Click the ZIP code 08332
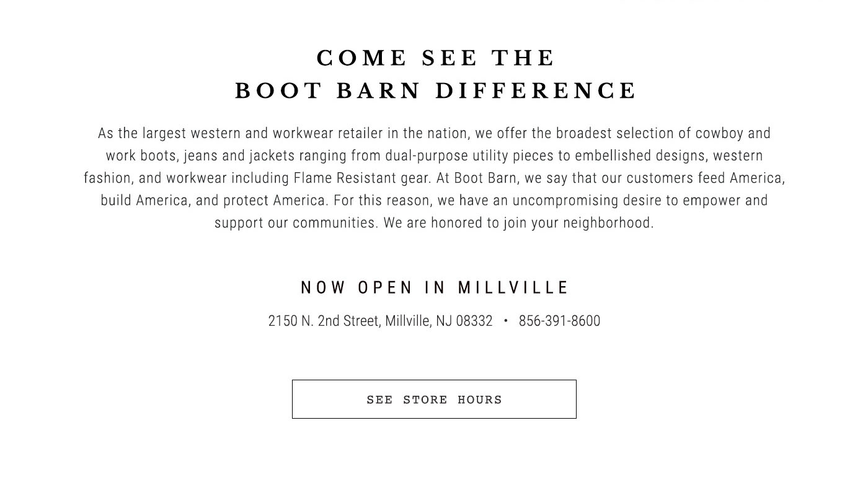The width and height of the screenshot is (868, 480). click(x=474, y=321)
